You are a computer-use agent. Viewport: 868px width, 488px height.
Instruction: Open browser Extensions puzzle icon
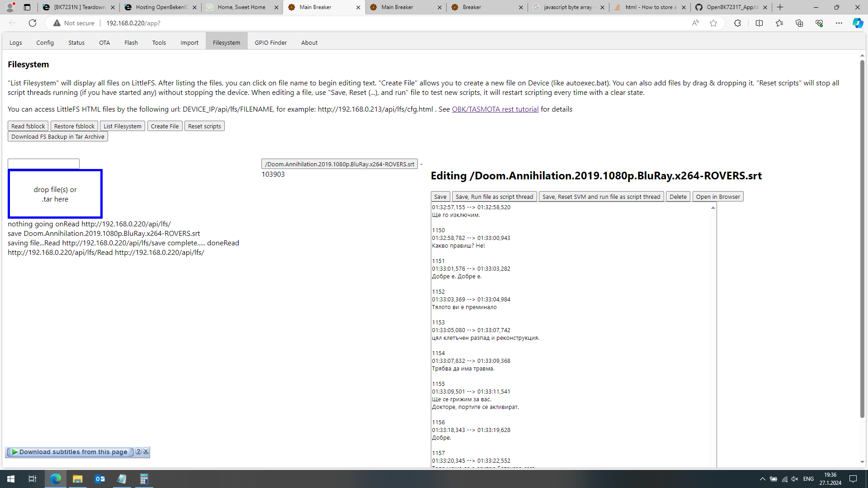737,23
